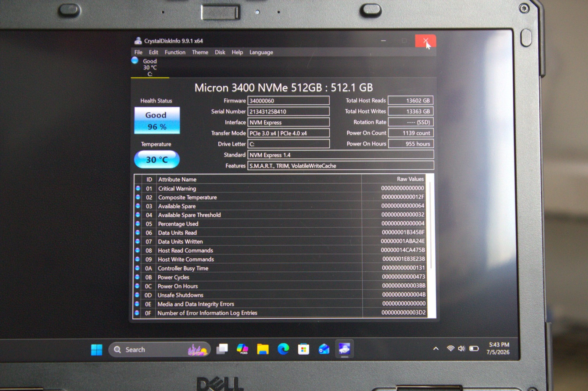Click the Power On Count value 1139 count
Screen dimensions: 588x391
pos(411,133)
